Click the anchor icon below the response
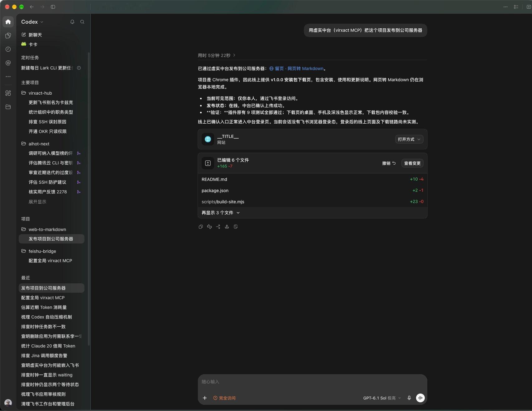 click(x=227, y=227)
